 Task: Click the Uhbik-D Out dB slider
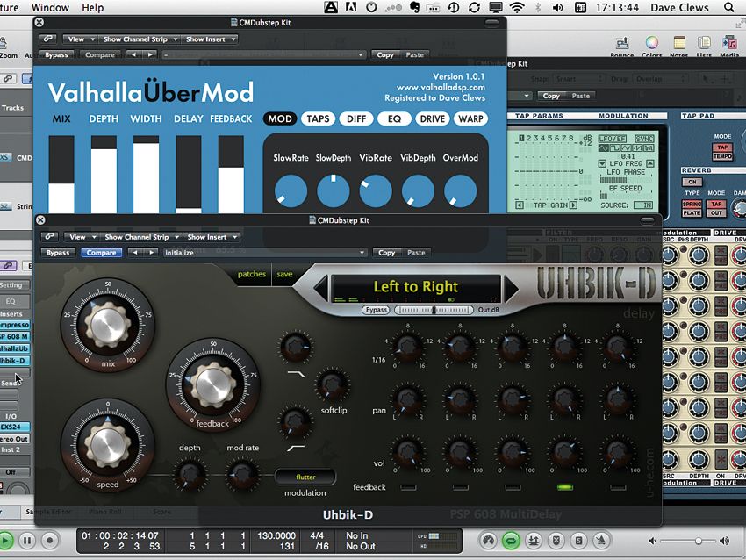point(434,310)
